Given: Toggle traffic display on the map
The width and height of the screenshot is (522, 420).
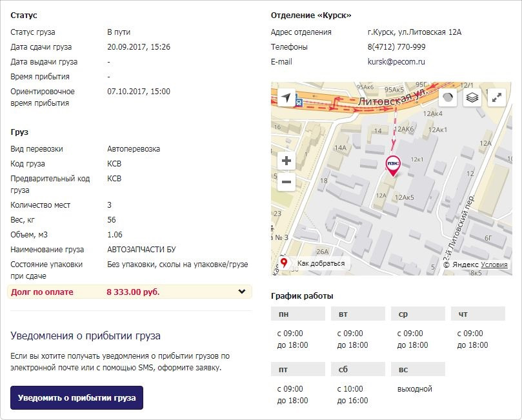Looking at the screenshot, I should 448,97.
